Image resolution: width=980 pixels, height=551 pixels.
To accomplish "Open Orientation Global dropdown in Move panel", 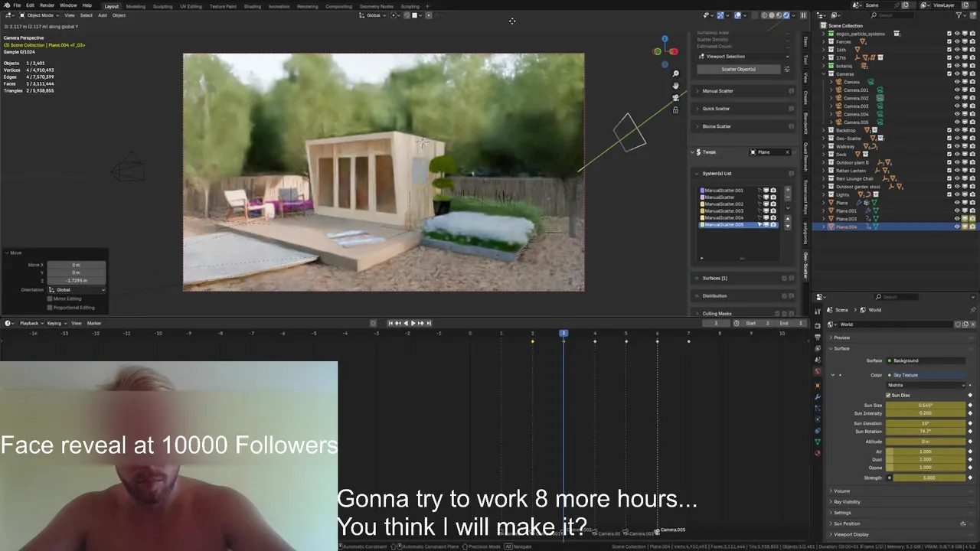I will 77,290.
